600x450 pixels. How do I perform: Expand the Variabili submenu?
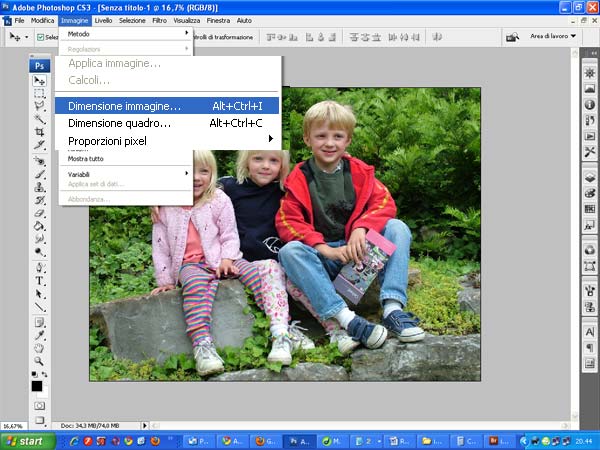[126, 174]
